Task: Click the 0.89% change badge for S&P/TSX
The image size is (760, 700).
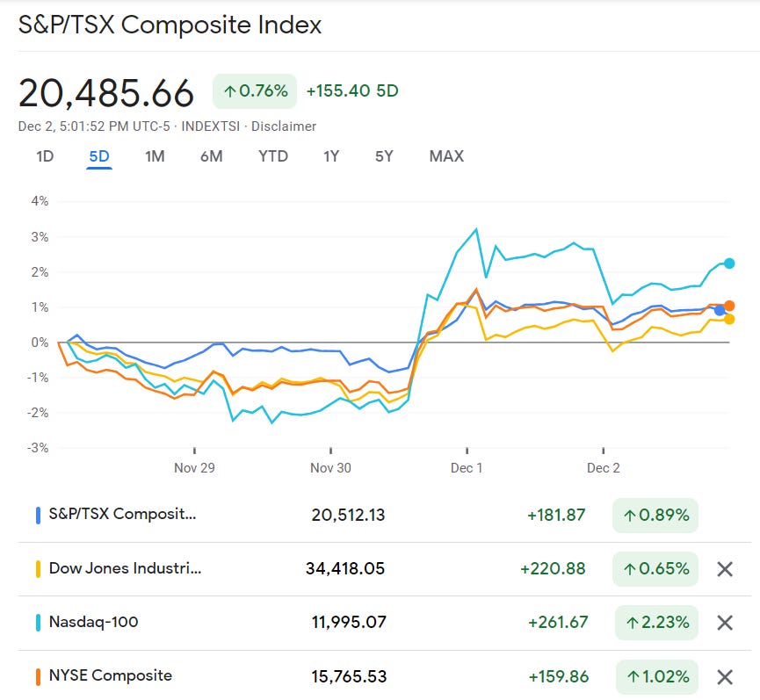Action: click(655, 515)
